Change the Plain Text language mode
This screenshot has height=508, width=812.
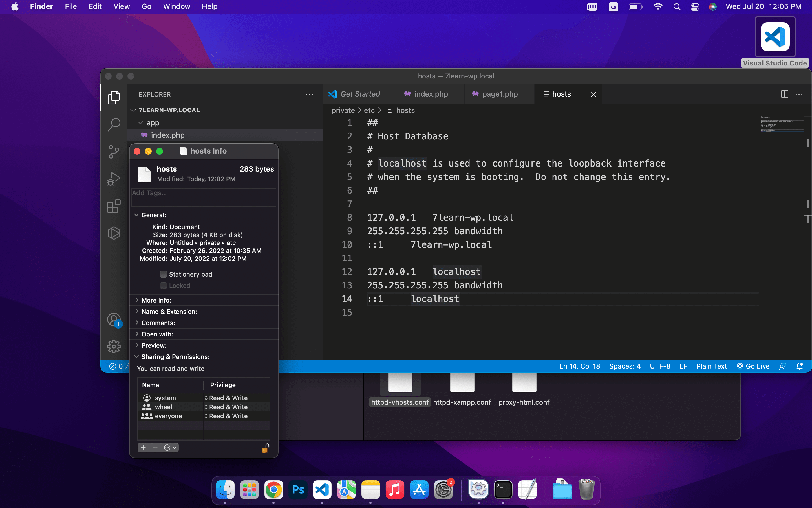pos(711,366)
